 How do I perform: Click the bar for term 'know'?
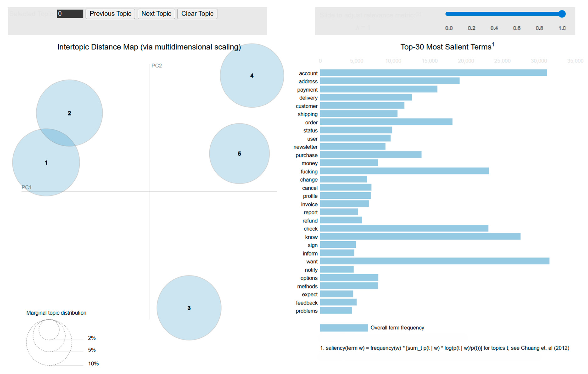click(x=420, y=236)
